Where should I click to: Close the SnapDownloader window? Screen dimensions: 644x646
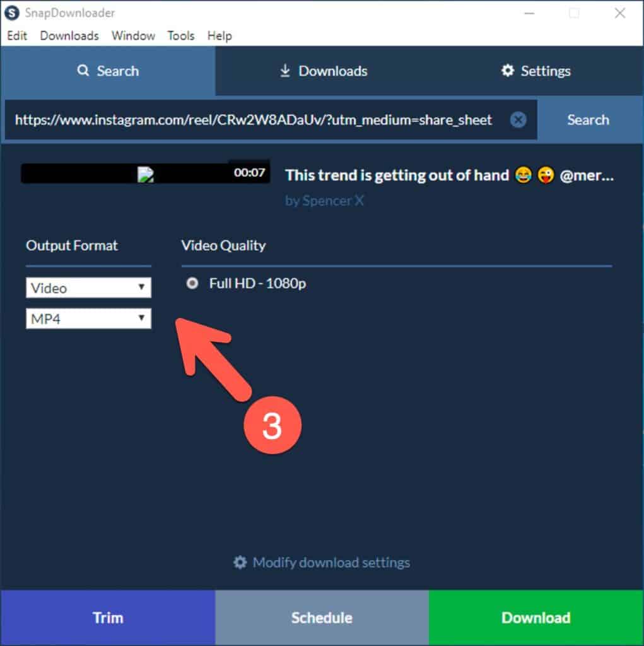click(x=619, y=13)
